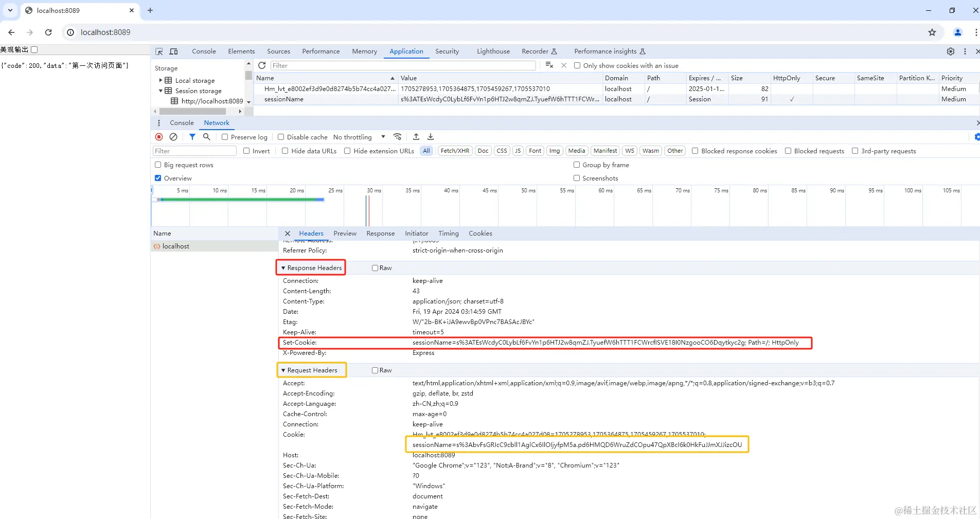This screenshot has width=980, height=519.
Task: Open a new browser tab
Action: [150, 10]
